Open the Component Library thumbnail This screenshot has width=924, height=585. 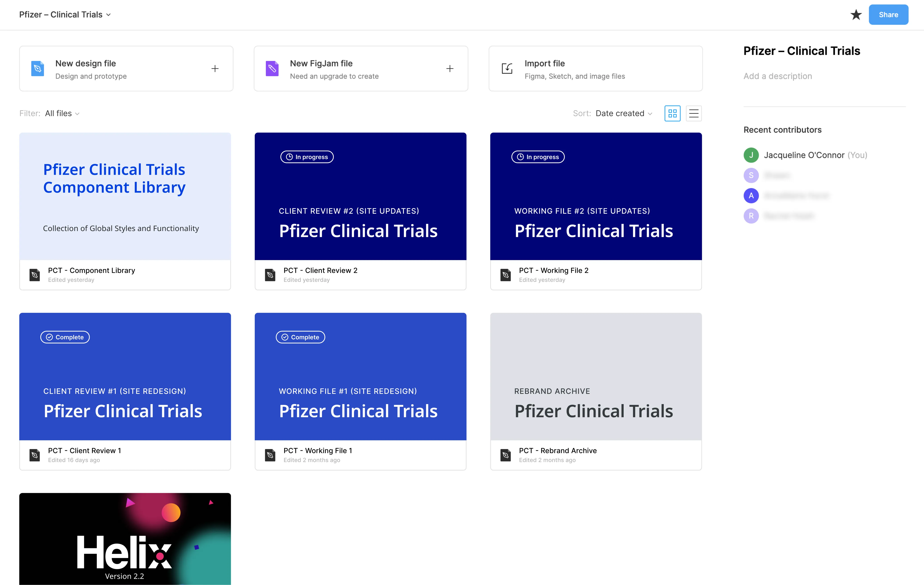125,196
